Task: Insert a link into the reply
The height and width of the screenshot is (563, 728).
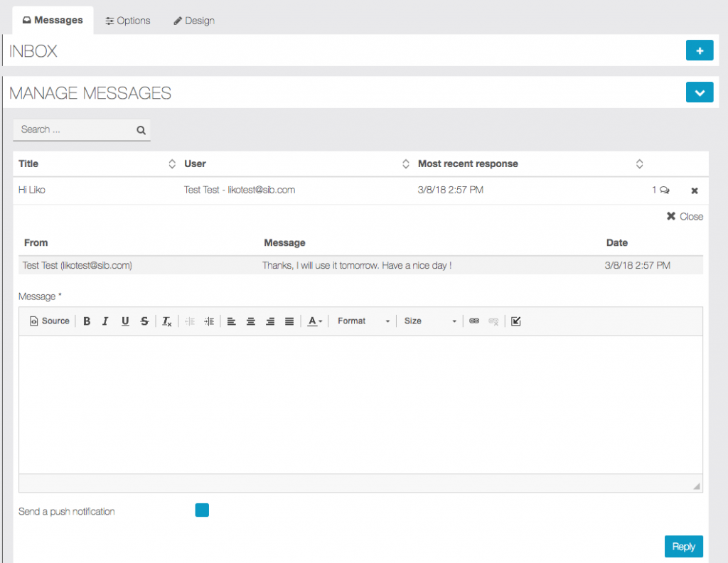Action: (474, 321)
